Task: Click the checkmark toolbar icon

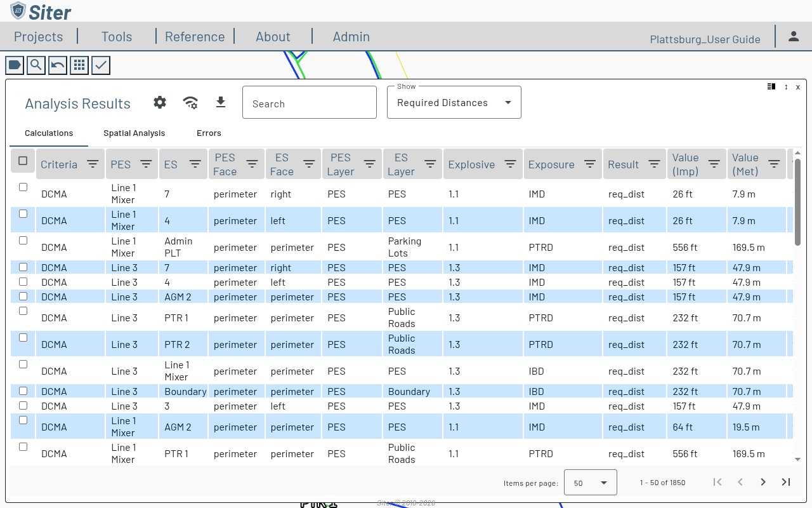Action: pos(101,65)
